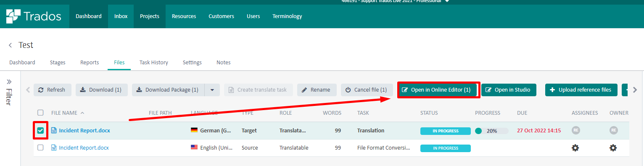The width and height of the screenshot is (644, 166).
Task: Click Cancel file (1) button
Action: (x=367, y=90)
